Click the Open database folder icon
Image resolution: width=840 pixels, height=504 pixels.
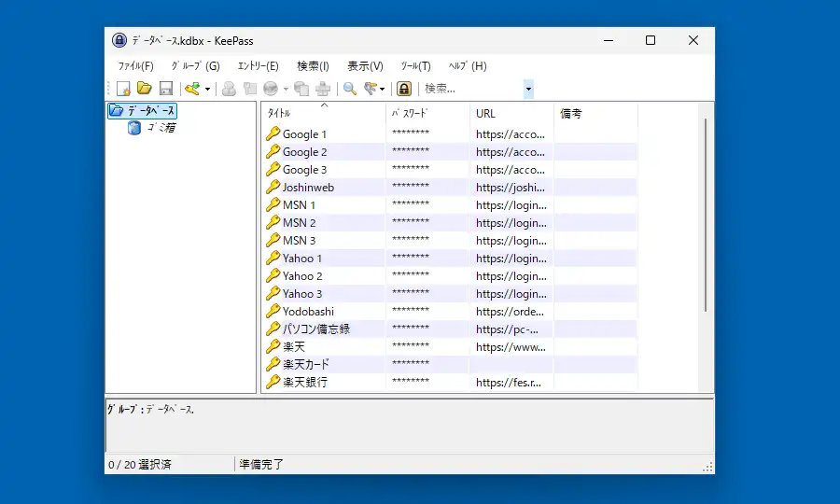[144, 89]
